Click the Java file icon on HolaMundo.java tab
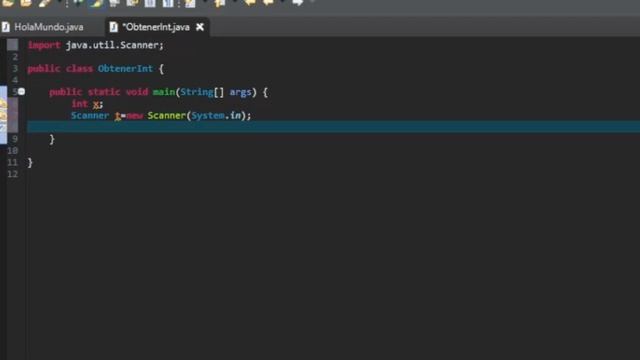640x360 pixels. tap(6, 27)
